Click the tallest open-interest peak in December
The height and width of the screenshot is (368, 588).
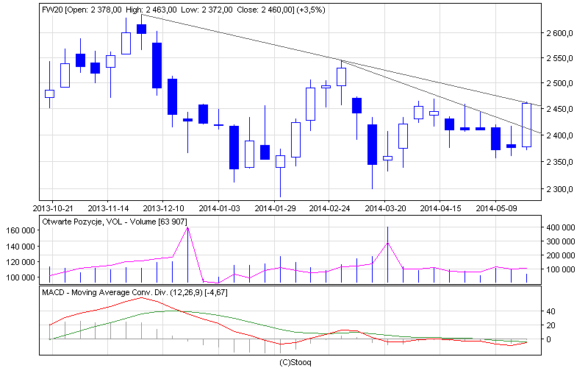[188, 227]
